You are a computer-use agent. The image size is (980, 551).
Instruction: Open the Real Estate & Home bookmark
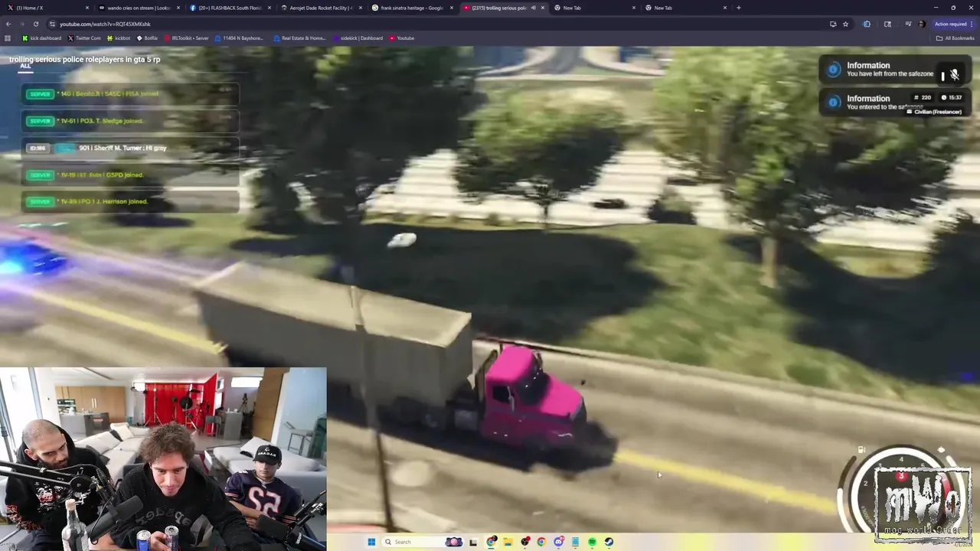coord(299,37)
